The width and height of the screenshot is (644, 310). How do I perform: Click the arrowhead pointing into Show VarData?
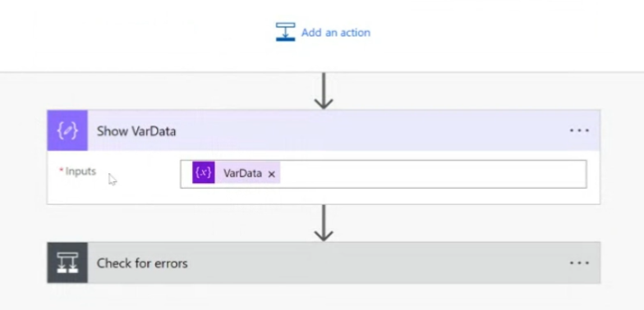click(324, 103)
